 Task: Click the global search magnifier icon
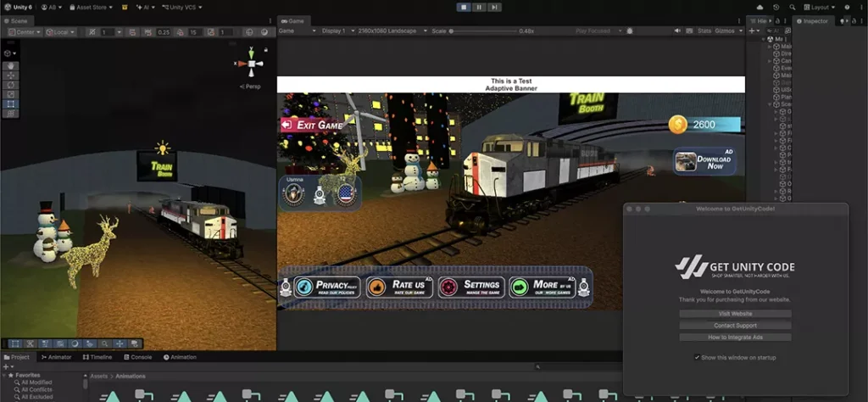793,7
